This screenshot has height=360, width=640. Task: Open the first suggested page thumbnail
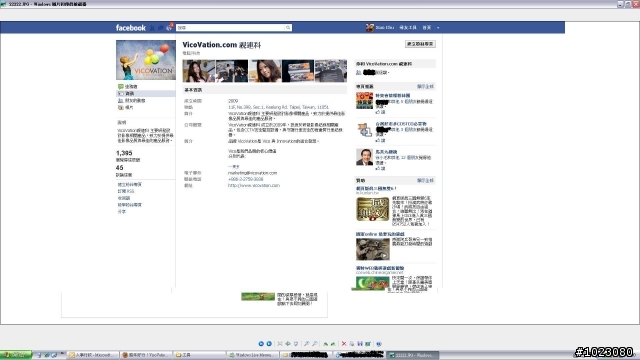click(x=364, y=100)
